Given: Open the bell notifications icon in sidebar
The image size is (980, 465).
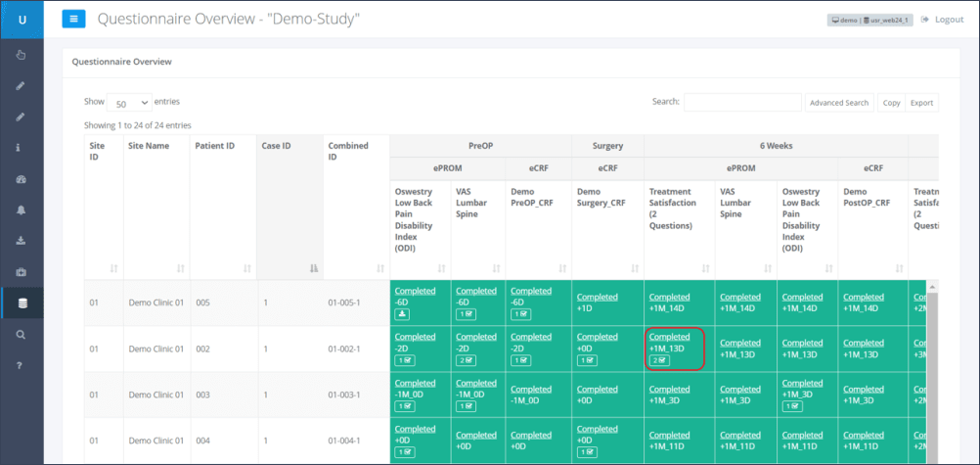Looking at the screenshot, I should 22,209.
